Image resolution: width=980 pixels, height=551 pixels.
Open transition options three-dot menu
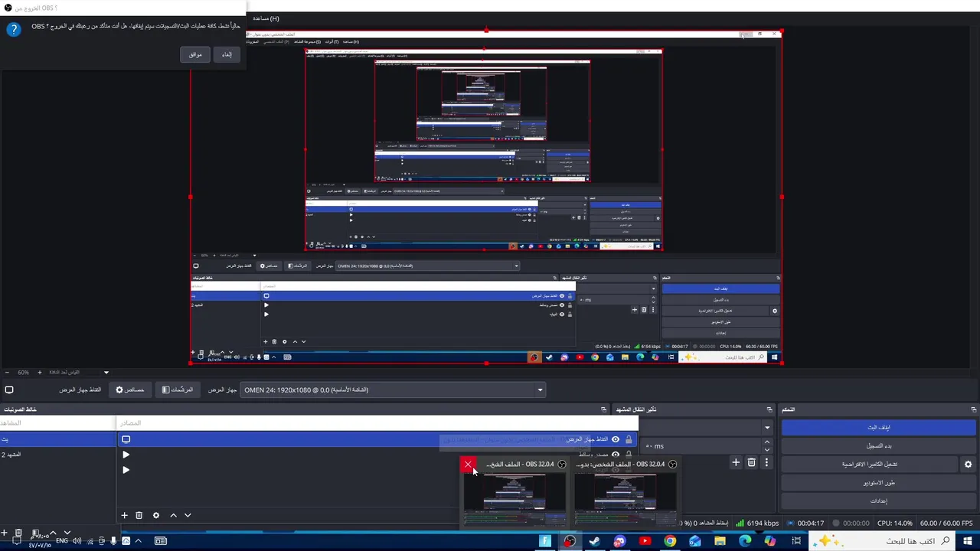click(x=766, y=462)
